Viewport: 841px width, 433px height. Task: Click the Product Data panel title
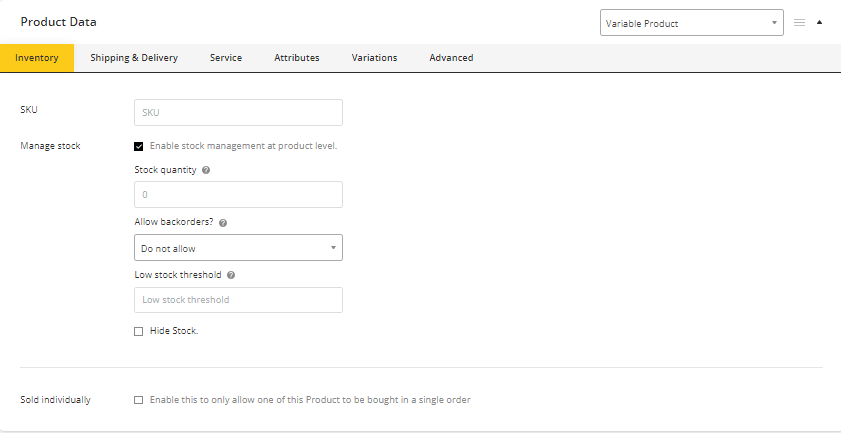(x=59, y=22)
